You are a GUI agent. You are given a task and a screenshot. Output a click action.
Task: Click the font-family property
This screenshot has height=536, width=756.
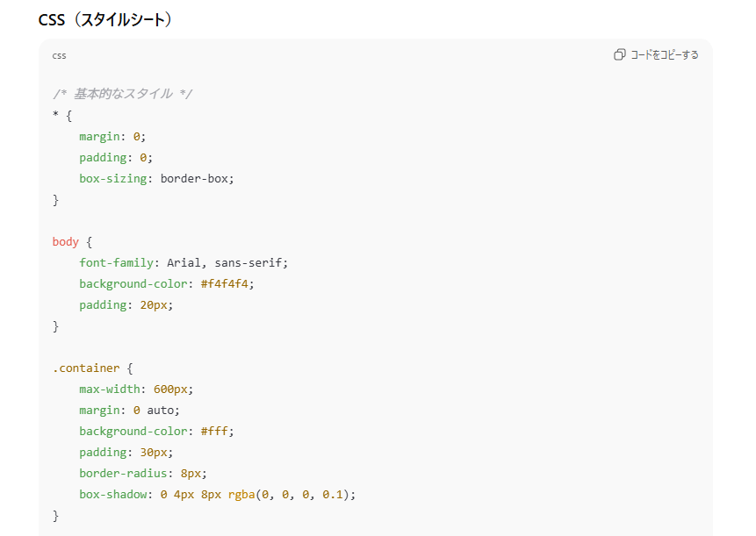pos(116,263)
